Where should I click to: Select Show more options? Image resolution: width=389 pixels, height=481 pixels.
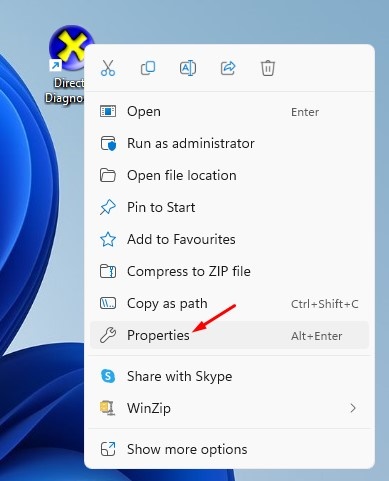pos(229,449)
